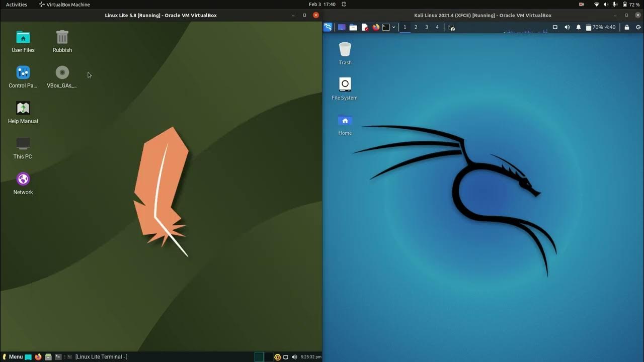Open Trash on Kali desktop

pos(345,54)
